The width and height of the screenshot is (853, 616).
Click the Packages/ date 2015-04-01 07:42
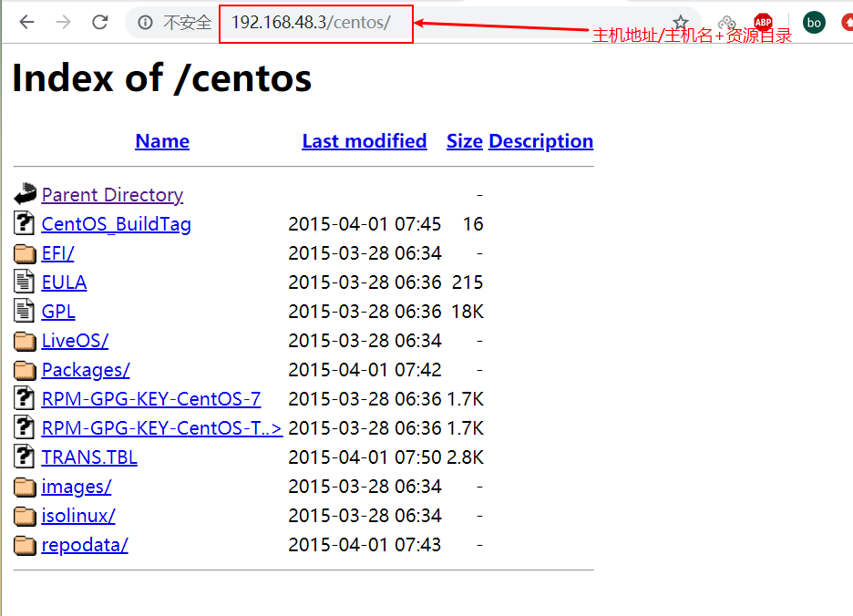365,369
